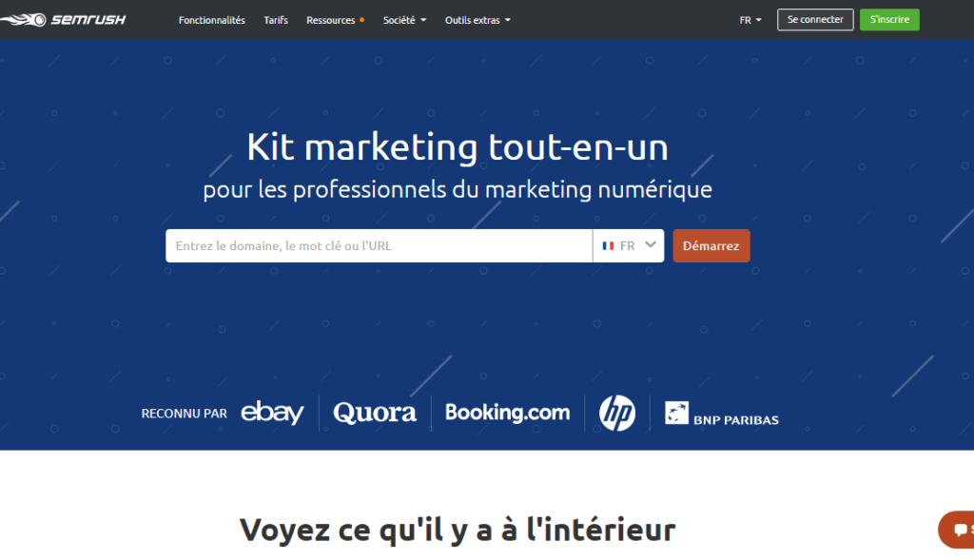Expand the Société dropdown
This screenshot has width=974, height=560.
[404, 20]
